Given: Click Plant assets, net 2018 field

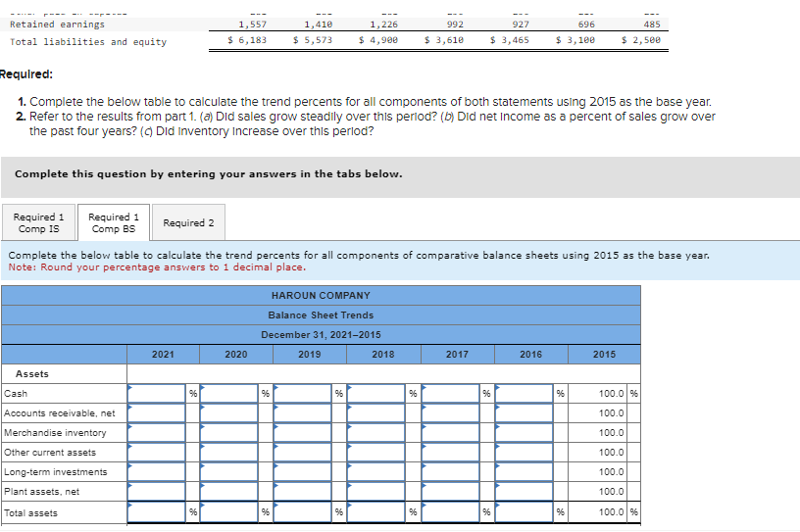Looking at the screenshot, I should pos(376,491).
